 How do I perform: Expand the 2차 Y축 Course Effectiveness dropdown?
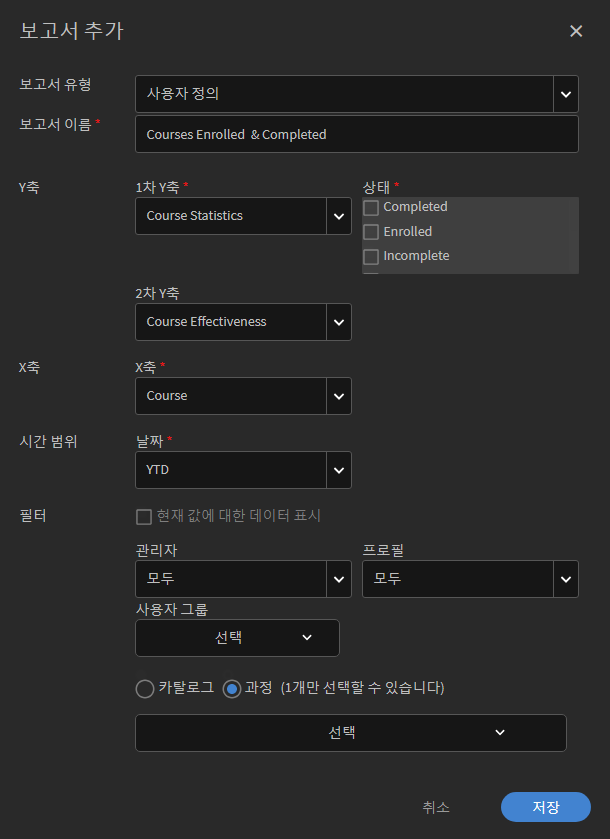[x=339, y=322]
